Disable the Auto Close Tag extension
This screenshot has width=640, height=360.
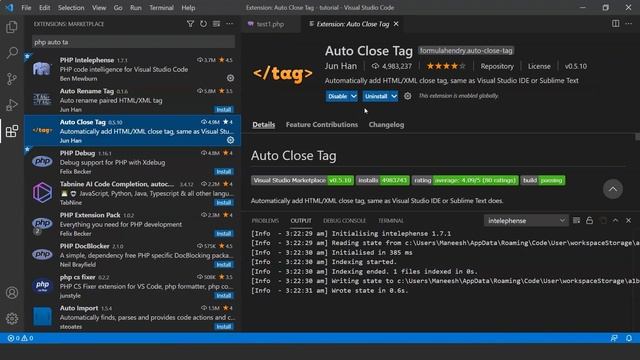(338, 96)
